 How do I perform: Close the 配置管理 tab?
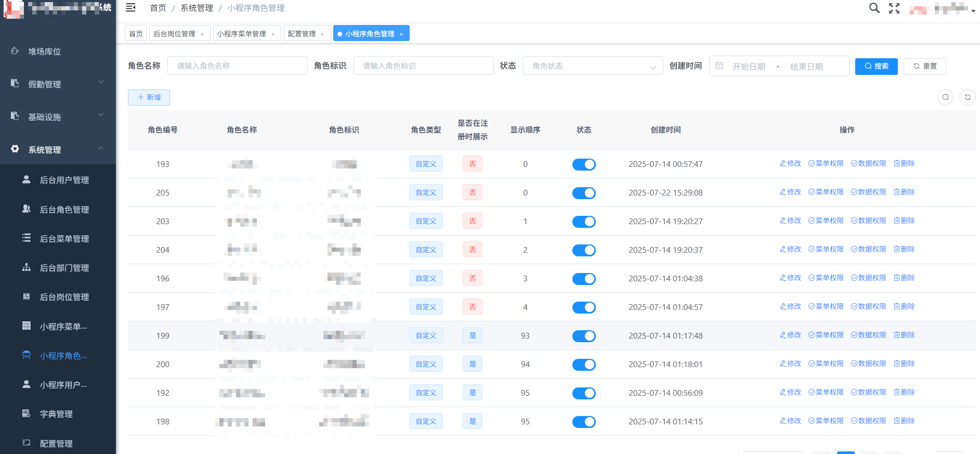coord(322,34)
